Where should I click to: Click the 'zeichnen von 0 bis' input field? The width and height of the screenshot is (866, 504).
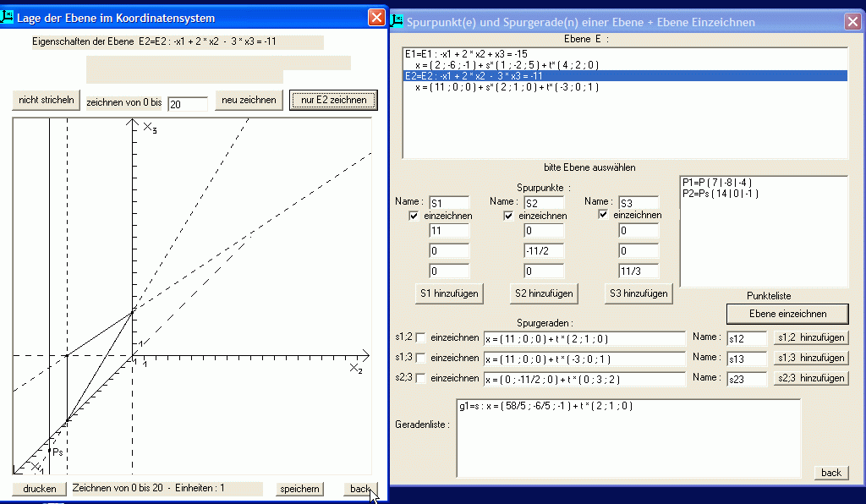(188, 103)
